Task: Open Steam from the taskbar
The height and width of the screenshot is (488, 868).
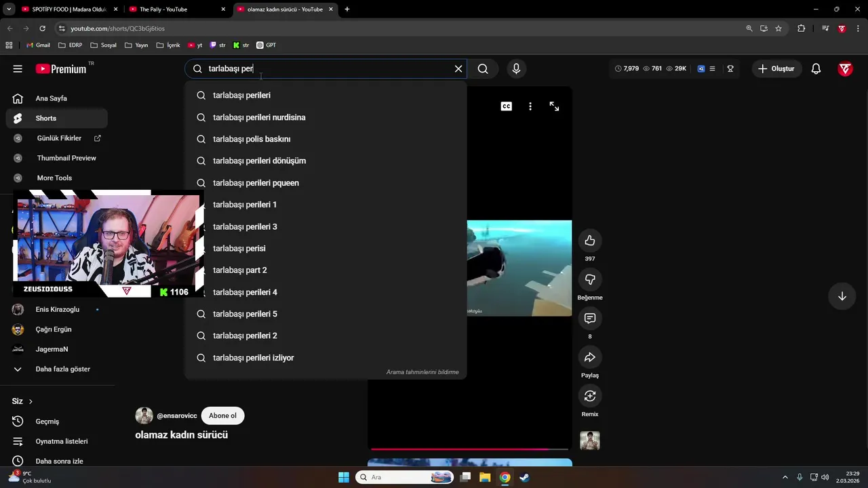Action: [524, 477]
